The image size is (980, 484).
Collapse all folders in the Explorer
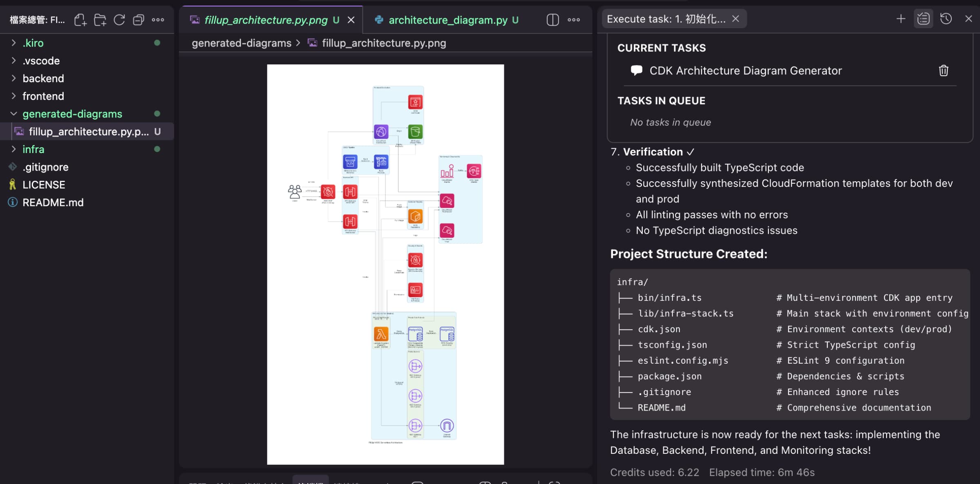click(x=138, y=20)
